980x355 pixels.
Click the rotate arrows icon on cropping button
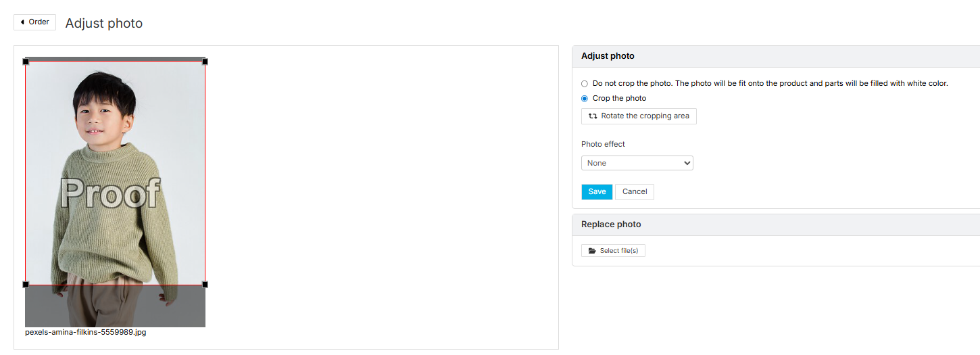point(593,116)
